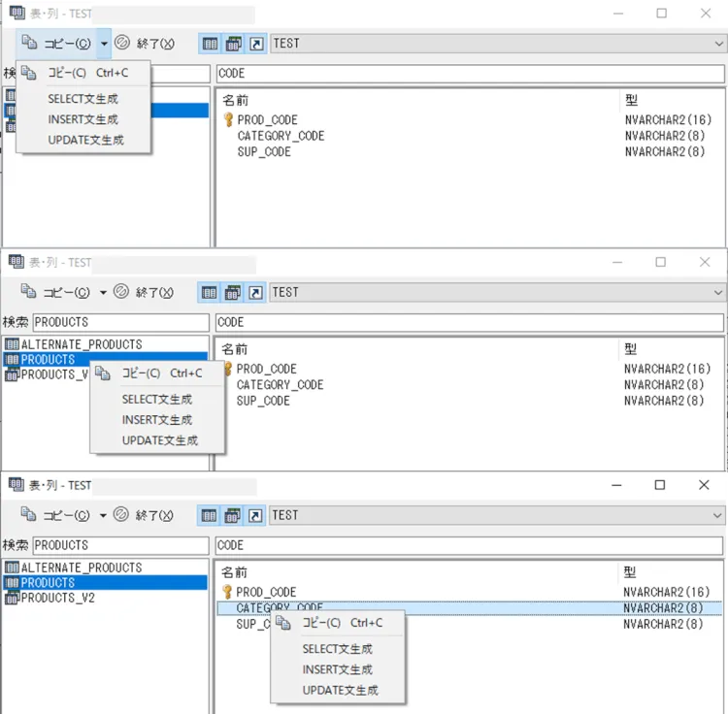Select the PROD_CODE column in the bottom window
Screen dimensions: 728x714
coord(266,593)
